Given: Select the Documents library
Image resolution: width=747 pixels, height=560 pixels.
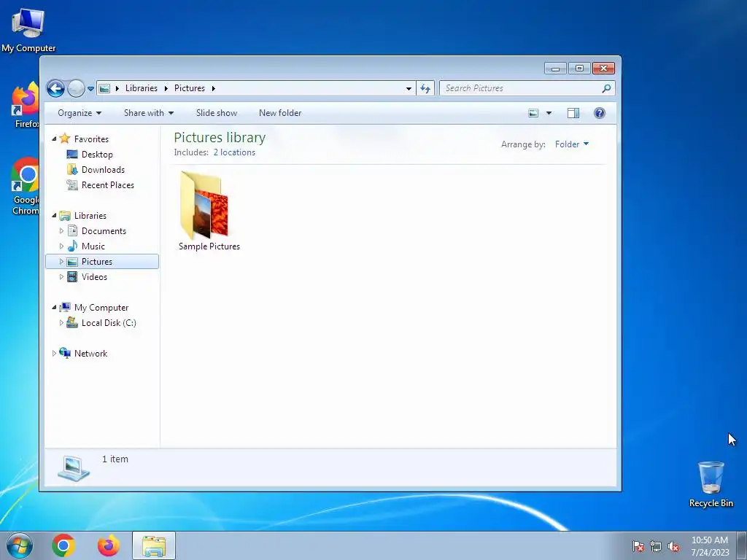Looking at the screenshot, I should [x=104, y=231].
